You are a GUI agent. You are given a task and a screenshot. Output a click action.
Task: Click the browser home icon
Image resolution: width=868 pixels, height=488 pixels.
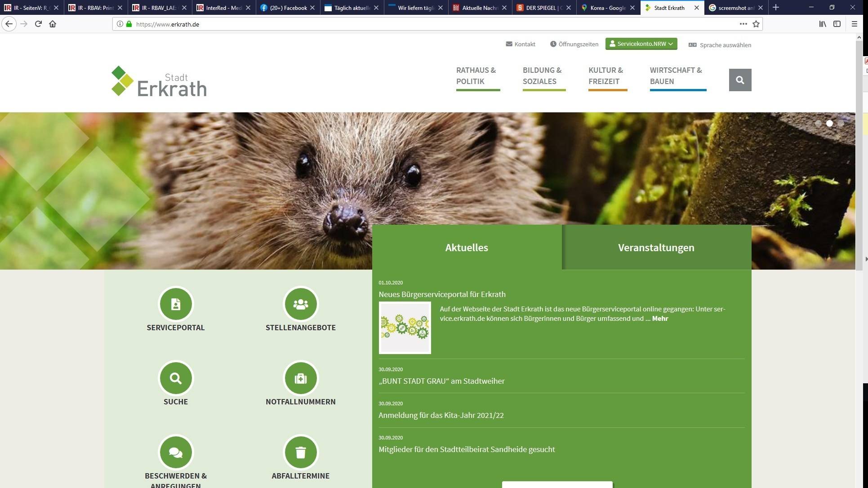point(53,24)
